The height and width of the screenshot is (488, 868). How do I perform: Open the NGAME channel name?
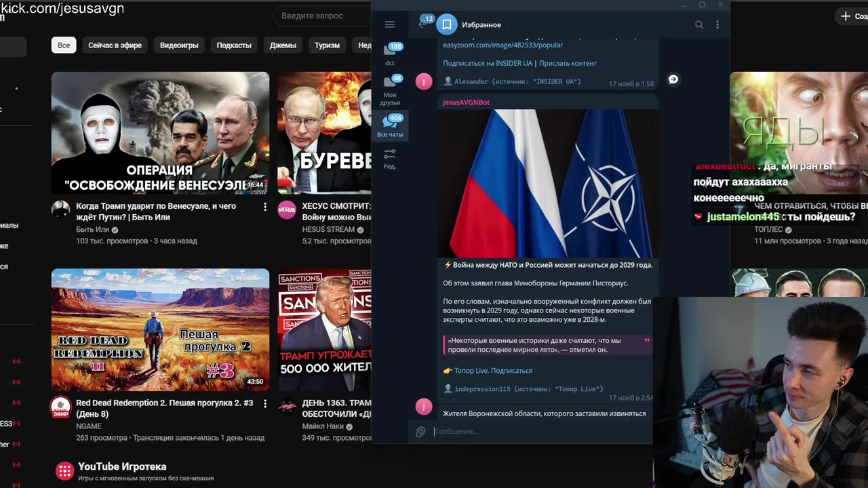(x=89, y=426)
